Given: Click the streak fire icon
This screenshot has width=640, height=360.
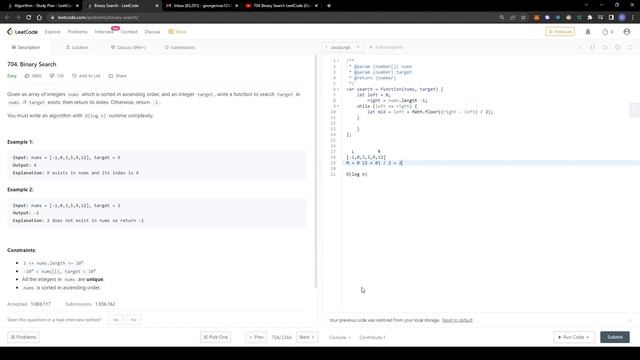Looking at the screenshot, I should (605, 31).
